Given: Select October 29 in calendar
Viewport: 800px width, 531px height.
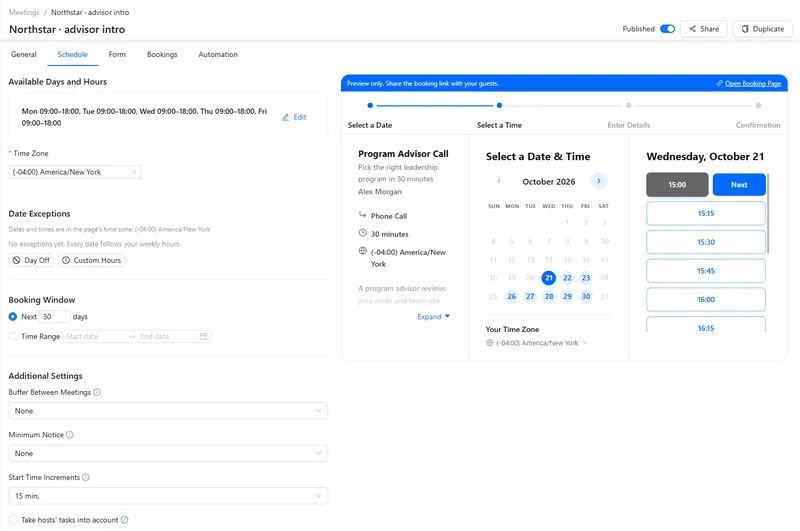Looking at the screenshot, I should point(567,296).
